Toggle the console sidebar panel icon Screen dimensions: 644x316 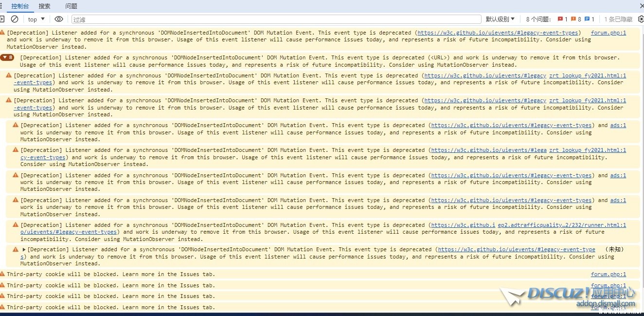point(2,19)
